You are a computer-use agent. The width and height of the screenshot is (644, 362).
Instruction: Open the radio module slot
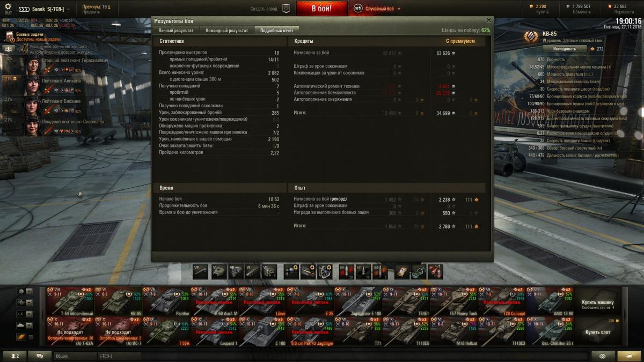269,271
